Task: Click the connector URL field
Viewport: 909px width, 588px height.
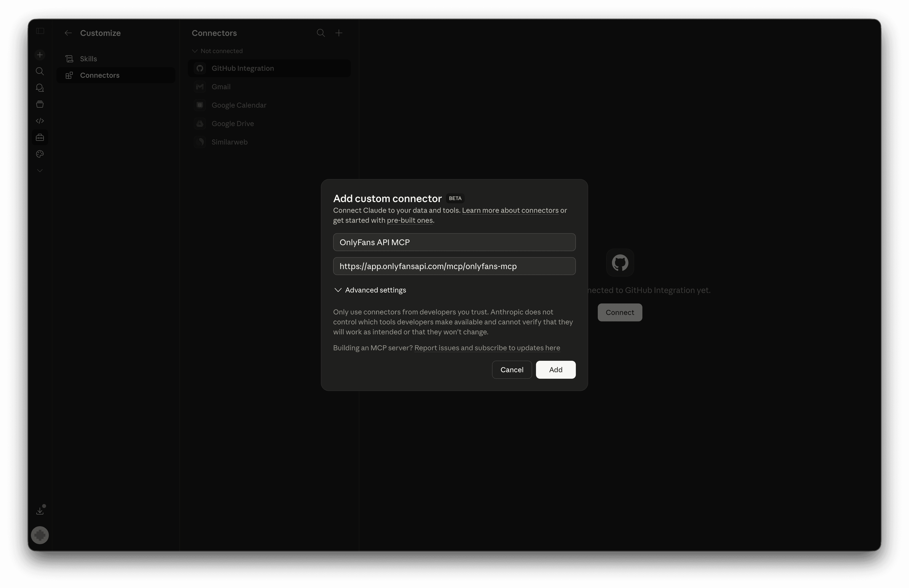Action: [x=454, y=266]
